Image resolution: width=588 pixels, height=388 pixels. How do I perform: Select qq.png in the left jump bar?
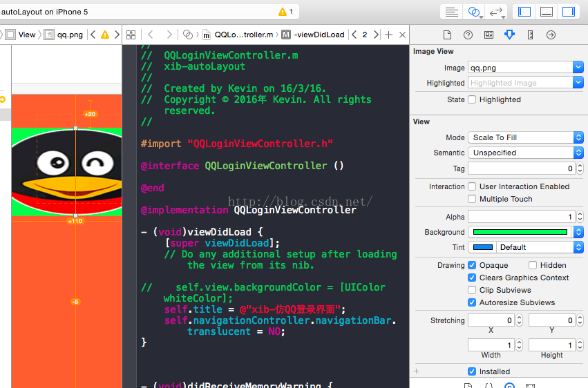tap(64, 35)
